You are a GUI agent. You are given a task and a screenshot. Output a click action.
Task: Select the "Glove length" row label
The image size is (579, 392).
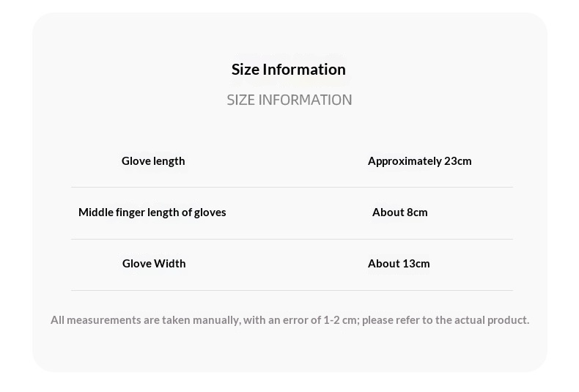click(x=153, y=161)
